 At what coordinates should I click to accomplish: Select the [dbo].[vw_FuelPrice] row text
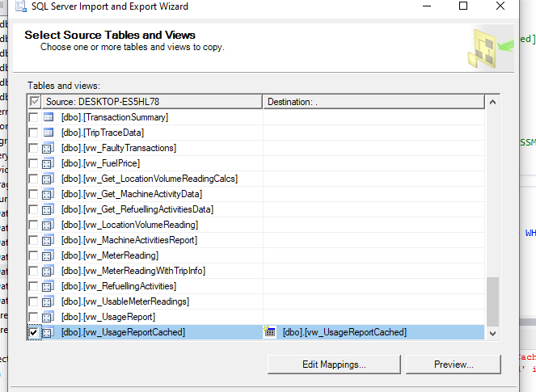[100, 163]
